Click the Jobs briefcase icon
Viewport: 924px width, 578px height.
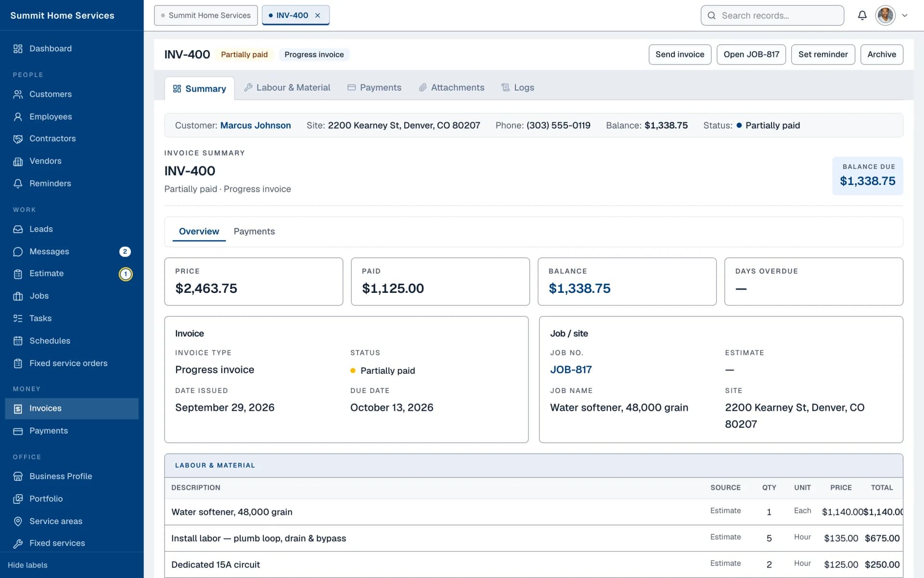[x=18, y=296]
